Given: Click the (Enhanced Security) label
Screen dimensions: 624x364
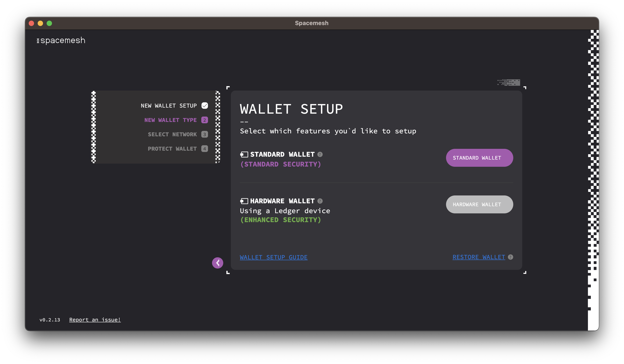Looking at the screenshot, I should pyautogui.click(x=281, y=220).
